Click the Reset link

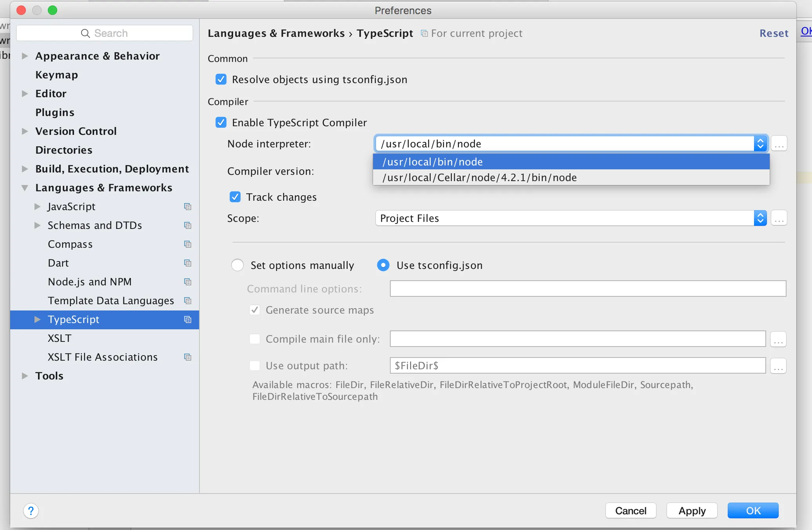point(774,33)
